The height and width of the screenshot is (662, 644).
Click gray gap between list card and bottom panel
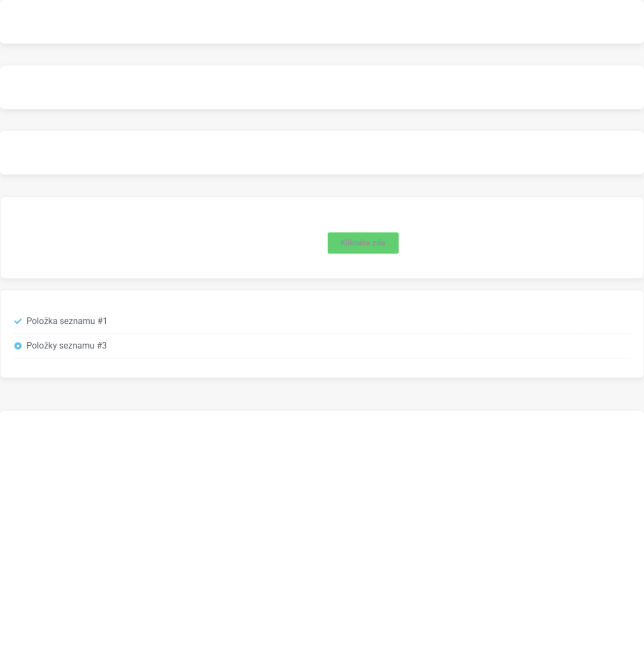coord(322,394)
